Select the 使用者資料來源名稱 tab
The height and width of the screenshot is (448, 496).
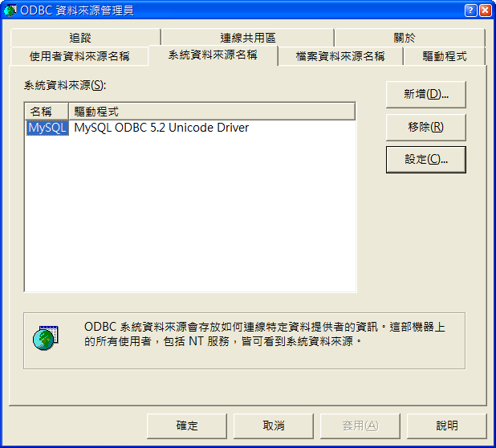(79, 56)
